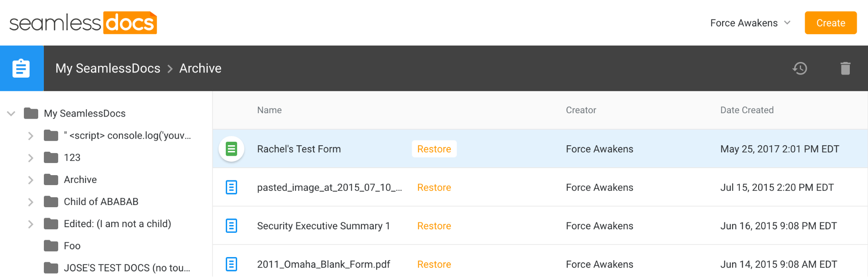This screenshot has height=277, width=868.
Task: Click the green document icon for Rachel's Test Form
Action: point(231,149)
